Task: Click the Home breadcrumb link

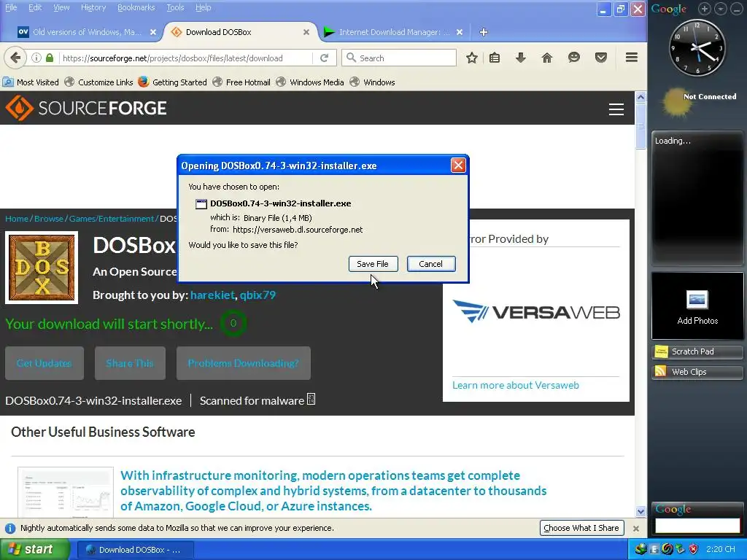Action: pos(17,219)
